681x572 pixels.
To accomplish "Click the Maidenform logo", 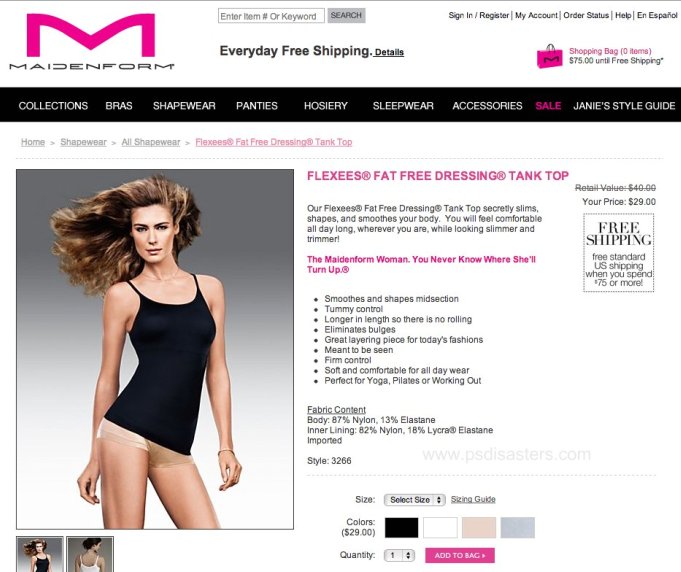I will [x=91, y=42].
